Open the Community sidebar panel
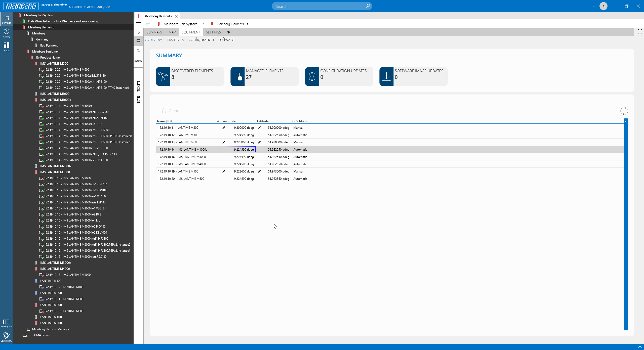Screen dimensions: 644x350 [x=6, y=337]
